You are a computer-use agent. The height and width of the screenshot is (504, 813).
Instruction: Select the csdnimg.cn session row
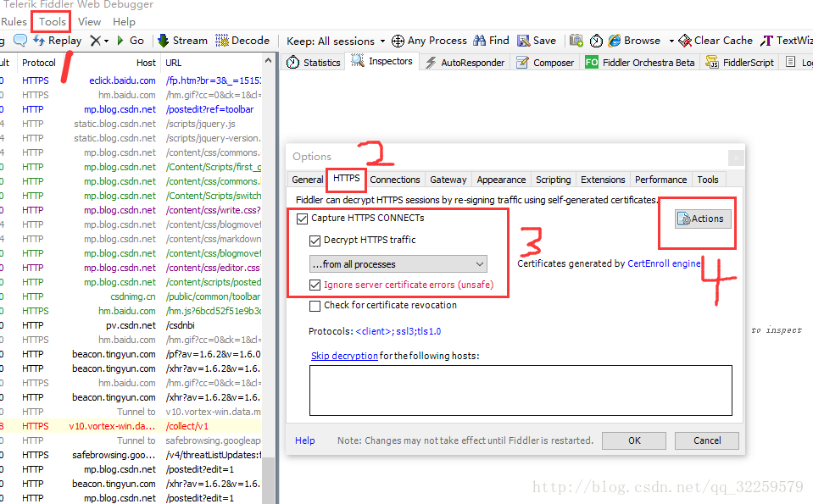pyautogui.click(x=131, y=296)
